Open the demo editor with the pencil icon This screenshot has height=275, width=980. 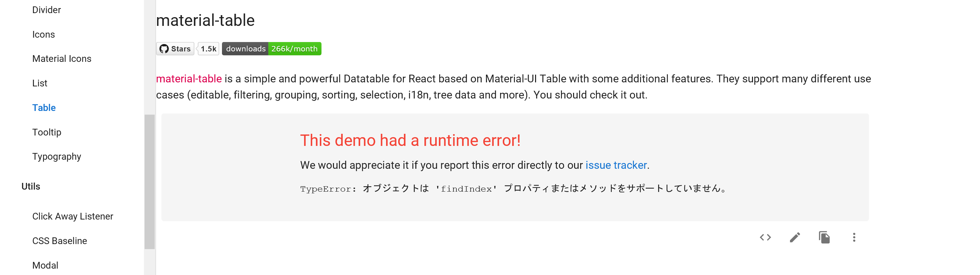click(x=794, y=237)
